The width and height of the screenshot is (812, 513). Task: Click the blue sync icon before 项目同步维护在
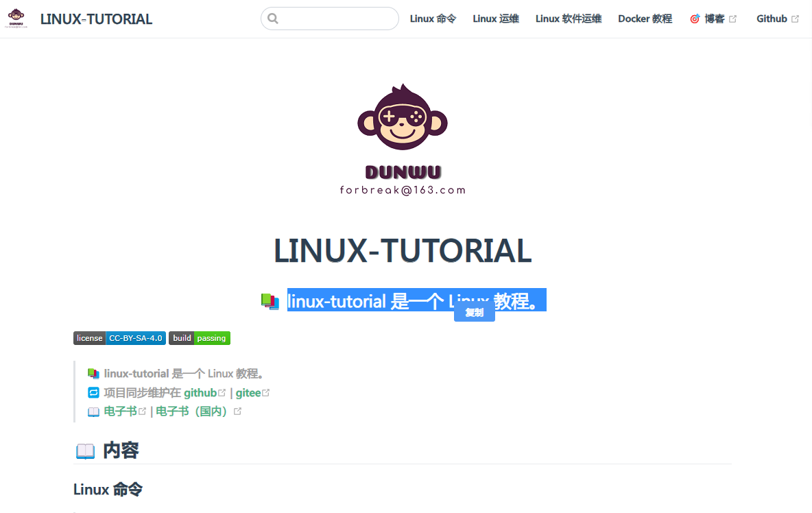coord(93,392)
